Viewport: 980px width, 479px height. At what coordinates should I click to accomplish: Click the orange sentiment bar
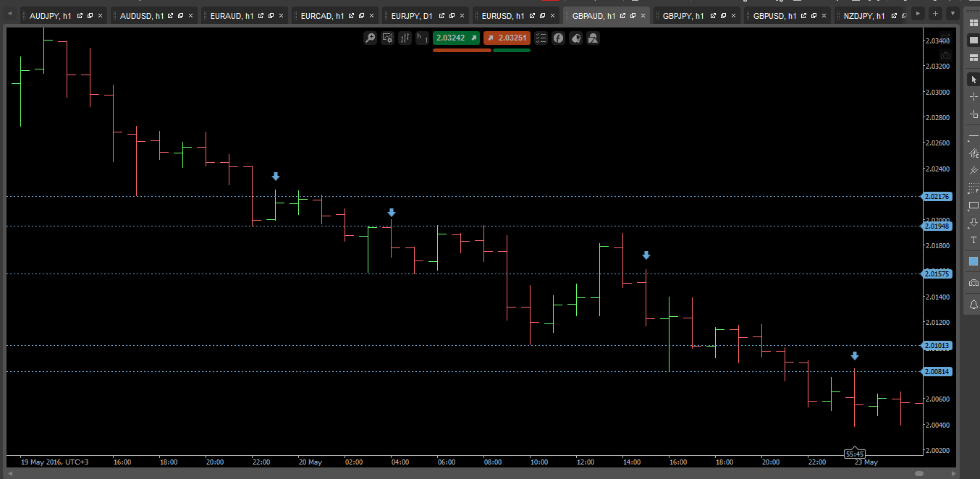click(x=462, y=50)
